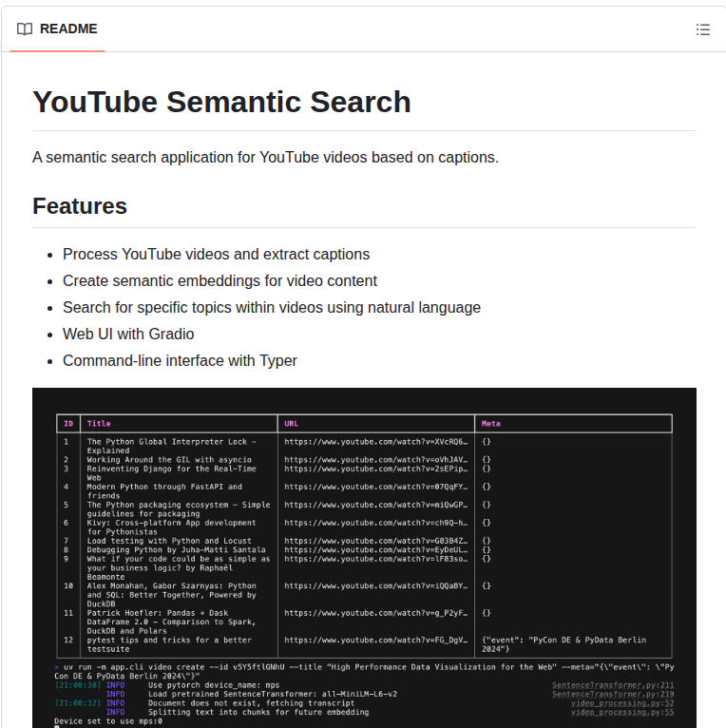Click the URL ending in watch?v=iQQaBY
726x728 pixels.
click(376, 586)
